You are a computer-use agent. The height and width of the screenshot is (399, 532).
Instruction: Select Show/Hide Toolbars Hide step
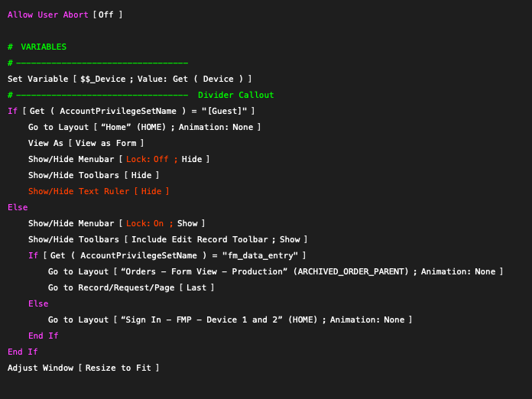pos(94,175)
